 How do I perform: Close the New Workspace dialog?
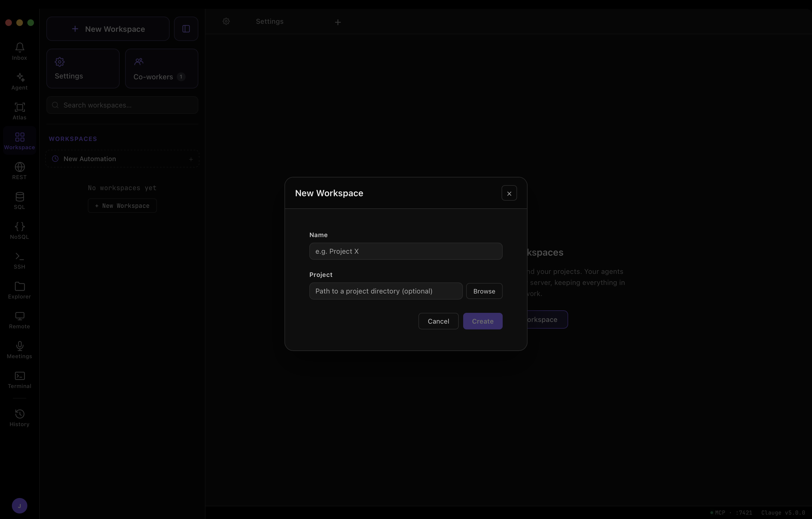[x=509, y=193]
